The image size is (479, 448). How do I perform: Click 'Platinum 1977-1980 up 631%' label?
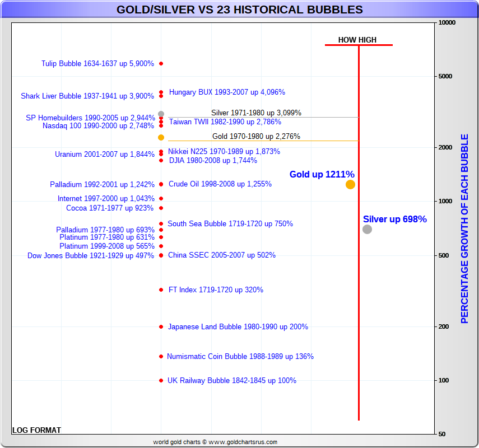107,237
